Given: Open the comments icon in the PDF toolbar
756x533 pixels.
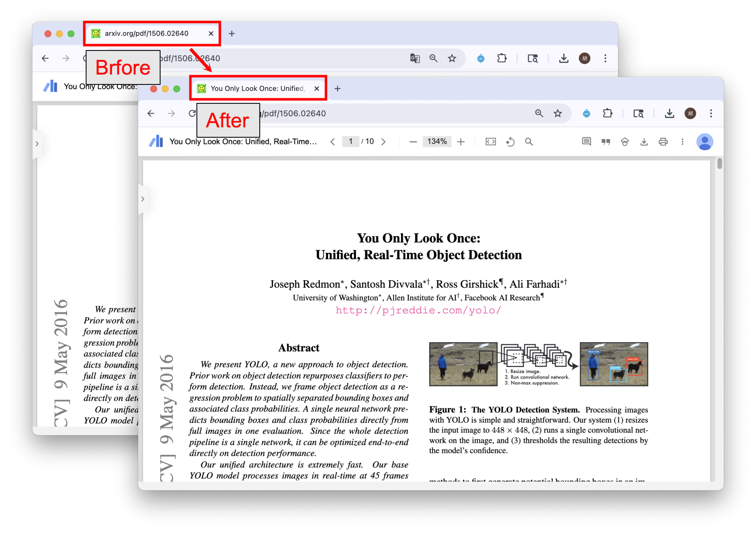Looking at the screenshot, I should pyautogui.click(x=587, y=142).
